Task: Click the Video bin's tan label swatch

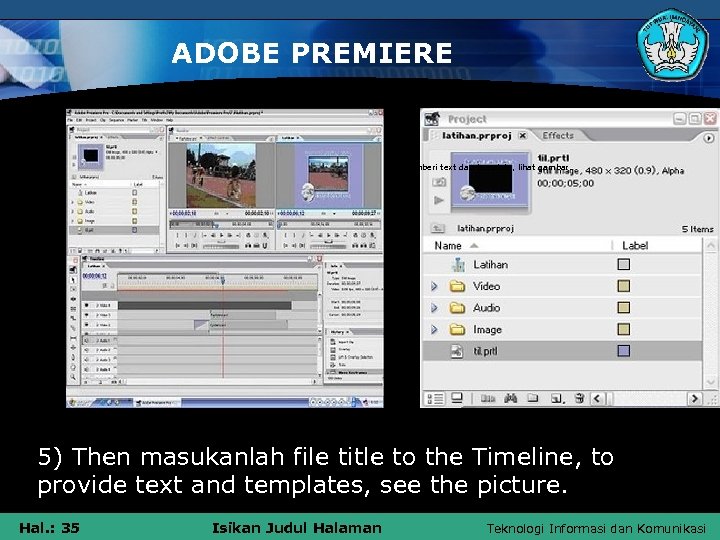Action: 624,286
